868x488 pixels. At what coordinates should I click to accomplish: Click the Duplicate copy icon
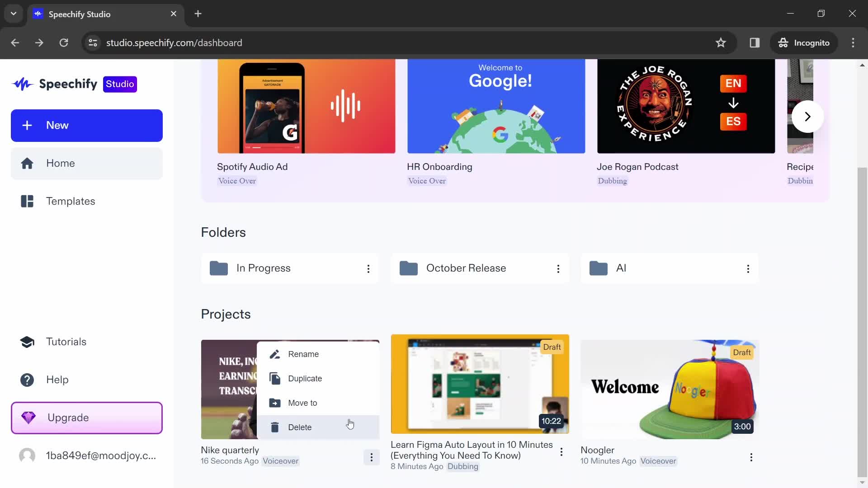(275, 379)
